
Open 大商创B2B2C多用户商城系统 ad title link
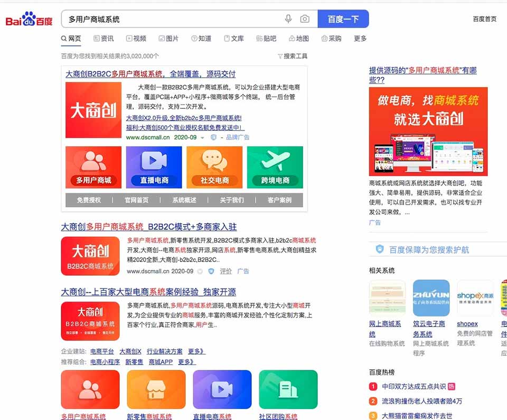pos(151,74)
